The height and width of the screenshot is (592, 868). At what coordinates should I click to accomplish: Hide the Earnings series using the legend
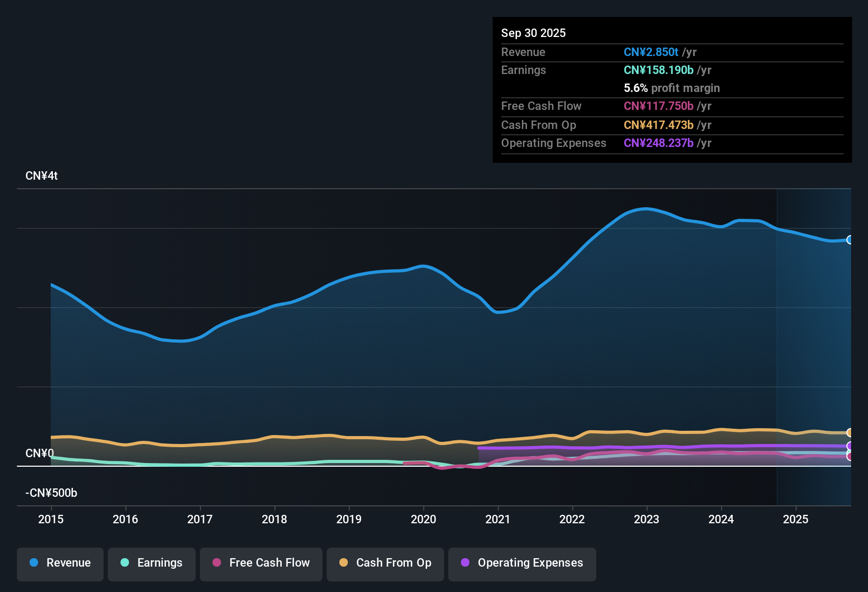160,563
